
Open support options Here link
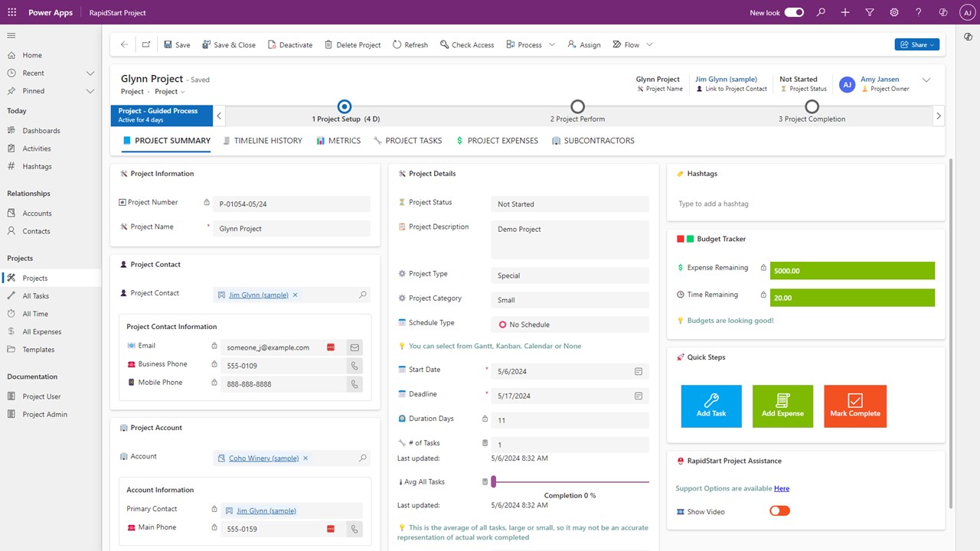tap(782, 488)
